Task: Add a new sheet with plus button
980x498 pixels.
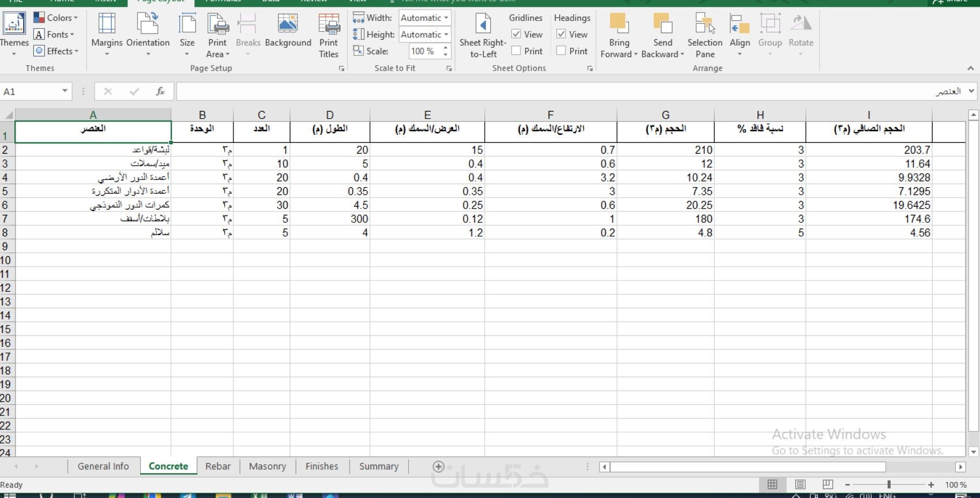Action: (x=439, y=466)
